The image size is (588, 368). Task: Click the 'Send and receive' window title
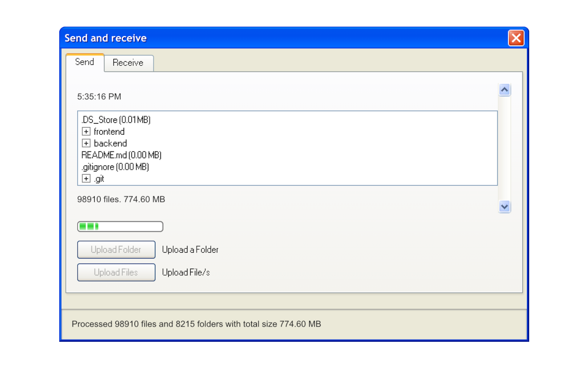pyautogui.click(x=106, y=38)
